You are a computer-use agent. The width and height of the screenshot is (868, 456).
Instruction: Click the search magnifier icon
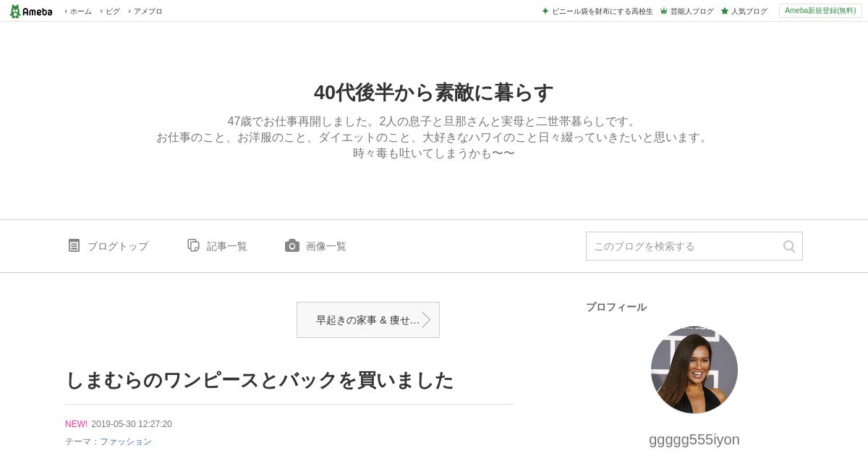click(x=789, y=246)
